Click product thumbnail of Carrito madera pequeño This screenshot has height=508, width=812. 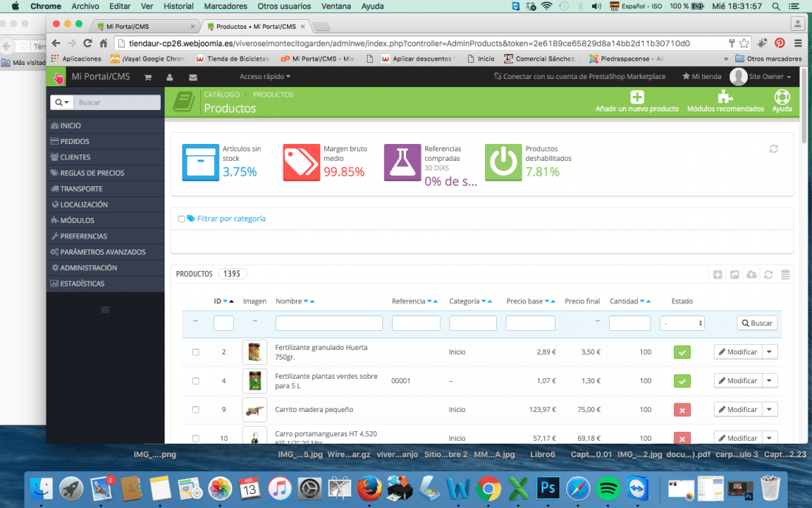click(x=255, y=410)
